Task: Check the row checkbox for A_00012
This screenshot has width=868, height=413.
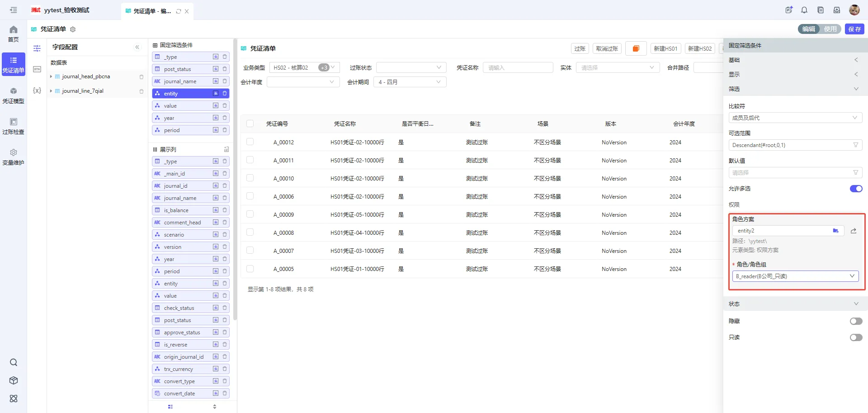Action: tap(250, 142)
